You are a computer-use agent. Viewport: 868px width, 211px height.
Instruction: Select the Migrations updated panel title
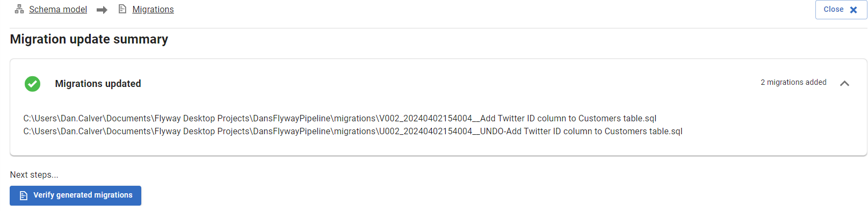pos(98,84)
